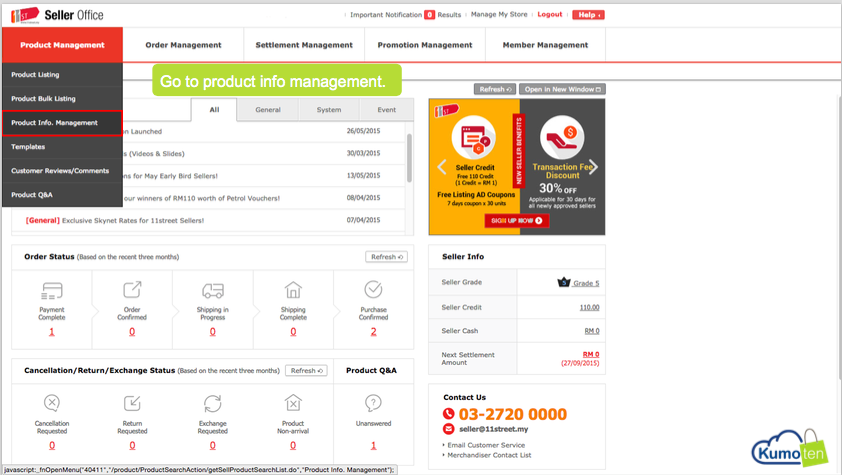Open the Purchase Confirmed count link
842x475 pixels.
click(373, 332)
